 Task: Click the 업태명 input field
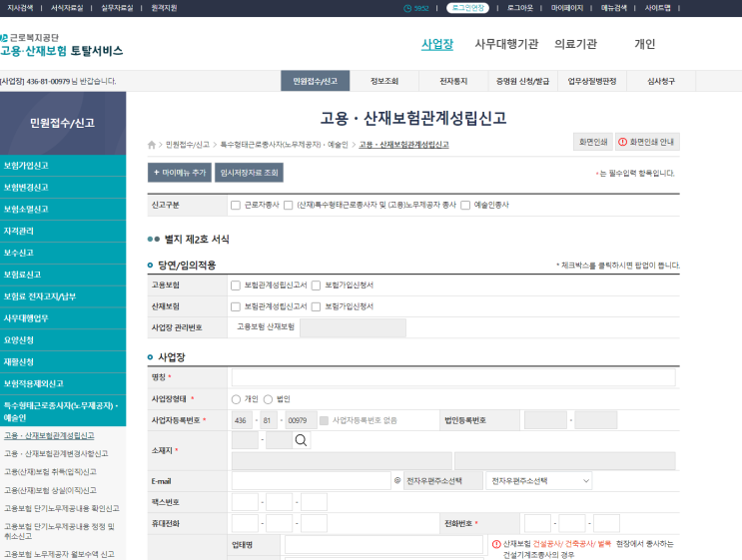coord(383,544)
